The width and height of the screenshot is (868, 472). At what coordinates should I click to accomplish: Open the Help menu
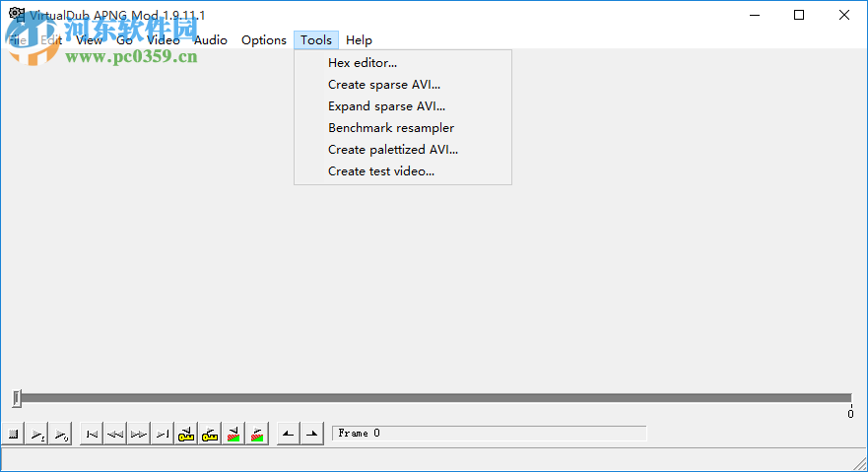[x=359, y=39]
